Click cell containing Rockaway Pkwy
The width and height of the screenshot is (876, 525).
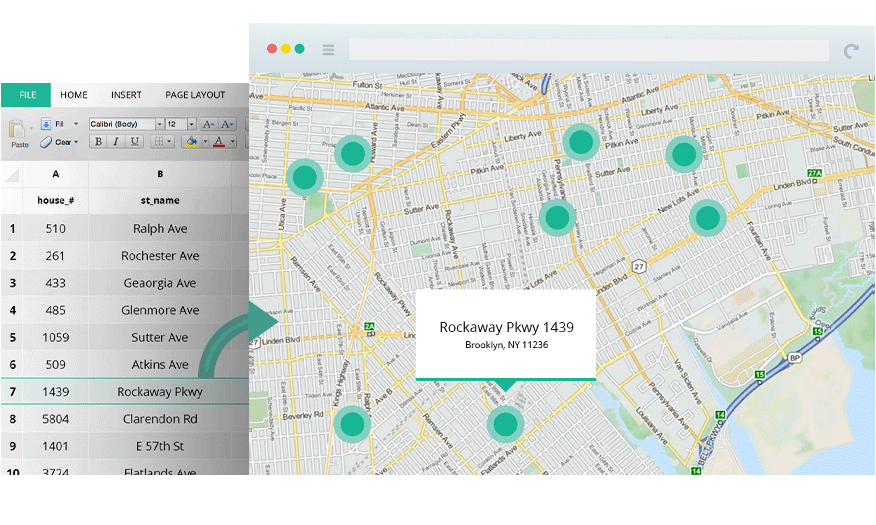pyautogui.click(x=160, y=392)
